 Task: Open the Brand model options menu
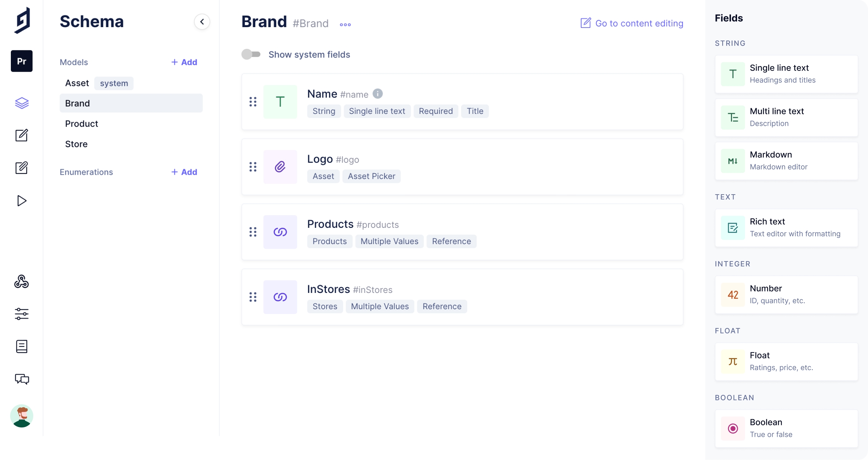pos(345,25)
